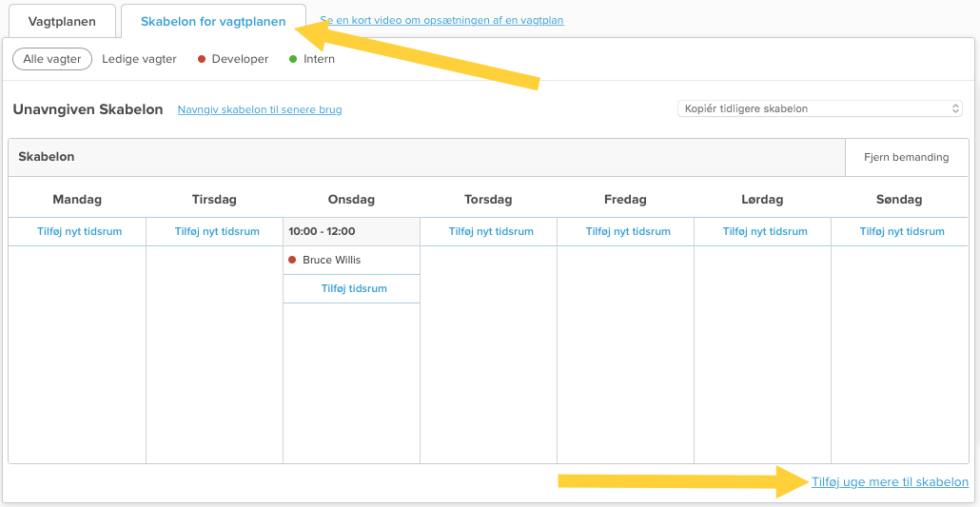Click the green Intern color dot

(293, 59)
